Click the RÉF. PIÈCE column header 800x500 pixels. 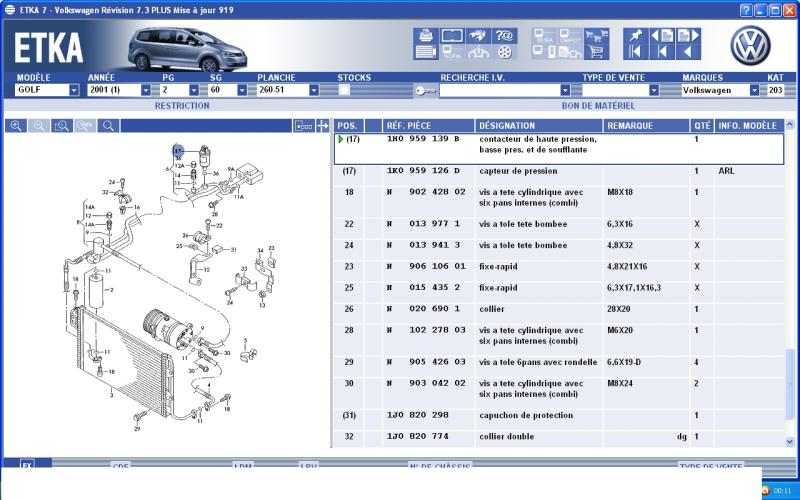click(x=428, y=126)
